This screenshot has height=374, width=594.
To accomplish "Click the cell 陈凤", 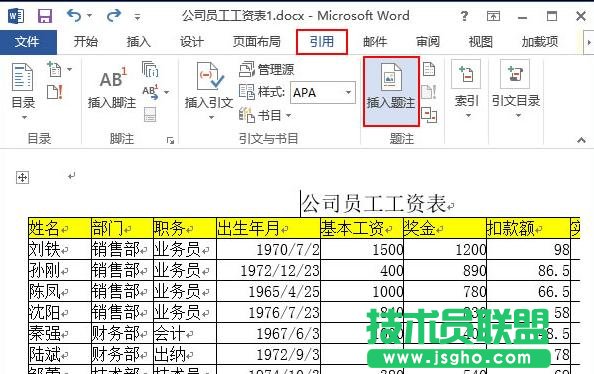I will click(60, 291).
